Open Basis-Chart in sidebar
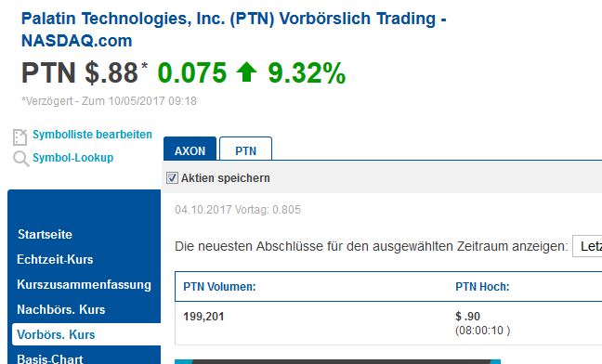Image resolution: width=602 pixels, height=364 pixels. pyautogui.click(x=50, y=359)
